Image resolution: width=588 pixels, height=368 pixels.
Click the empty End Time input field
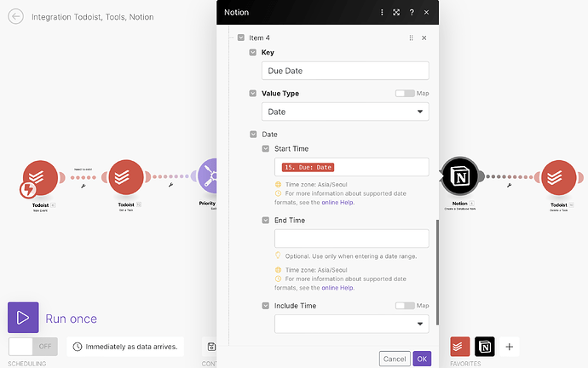pyautogui.click(x=351, y=239)
